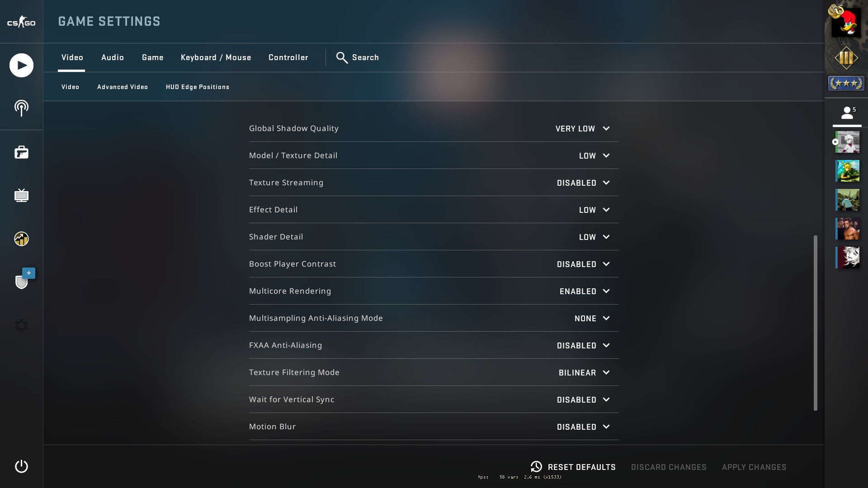Image resolution: width=868 pixels, height=488 pixels.
Task: Click the power quit icon
Action: pyautogui.click(x=21, y=466)
